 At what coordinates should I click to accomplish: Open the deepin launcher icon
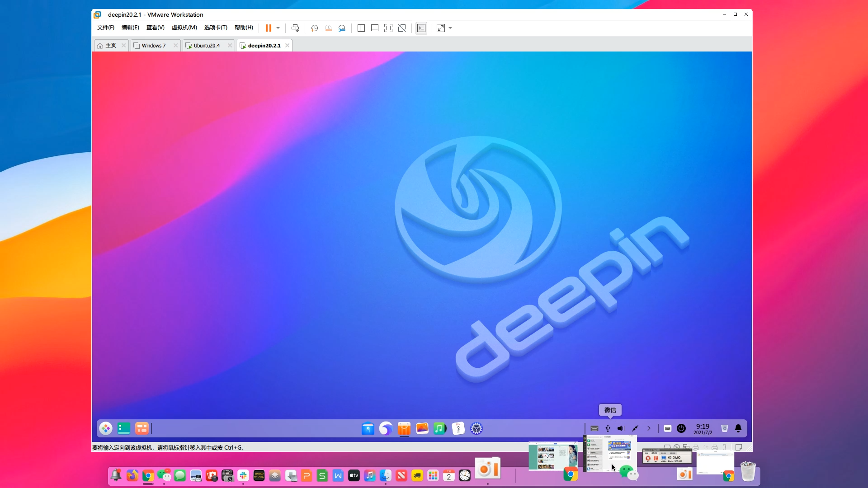click(106, 428)
